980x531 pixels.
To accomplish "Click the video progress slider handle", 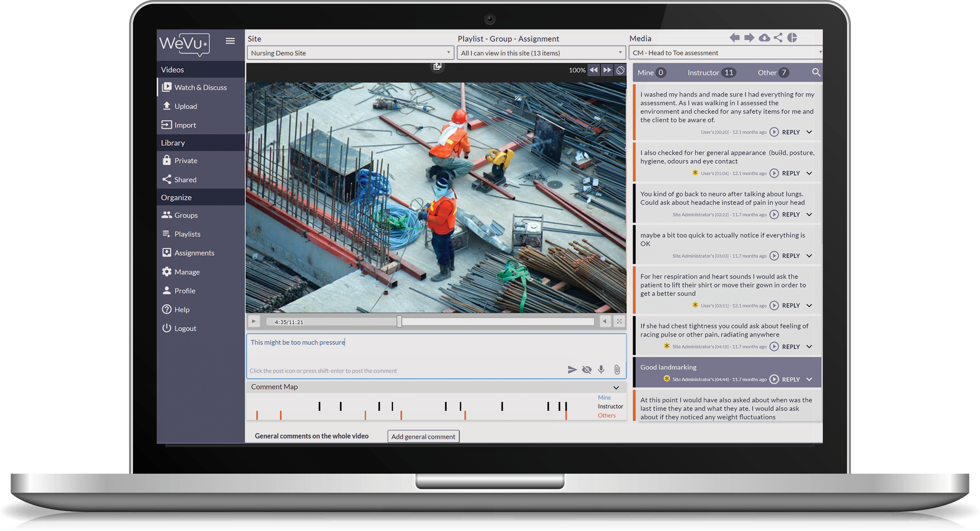I will coord(400,321).
